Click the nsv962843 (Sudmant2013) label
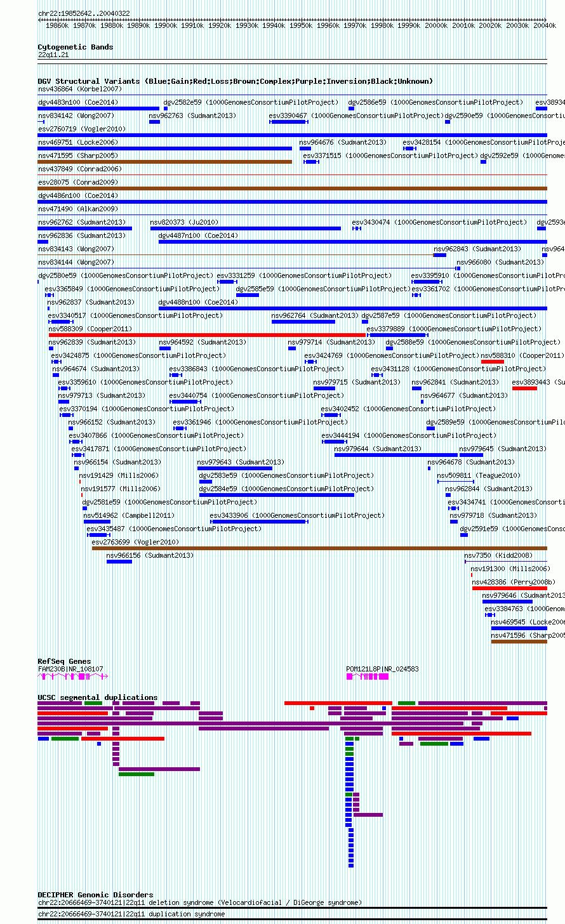This screenshot has height=924, width=565. click(477, 249)
